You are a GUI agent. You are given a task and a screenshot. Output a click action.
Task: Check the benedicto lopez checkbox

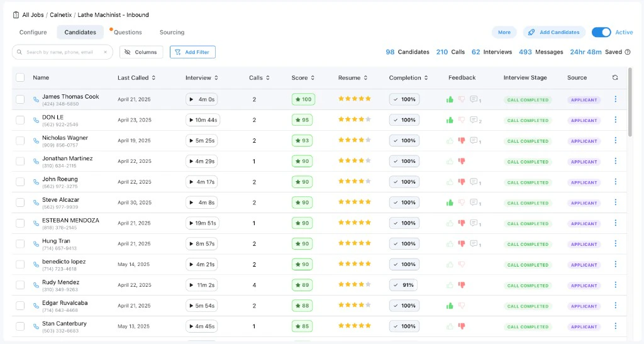tap(20, 264)
